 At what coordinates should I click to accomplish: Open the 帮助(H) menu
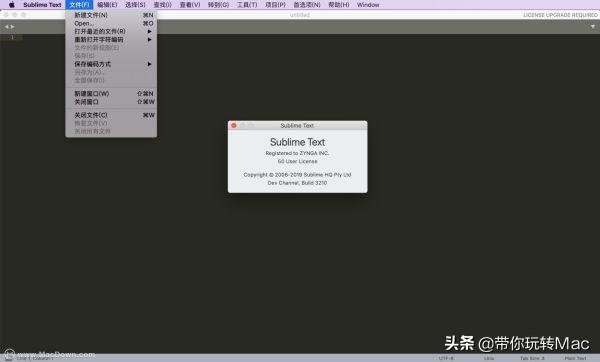pos(339,5)
